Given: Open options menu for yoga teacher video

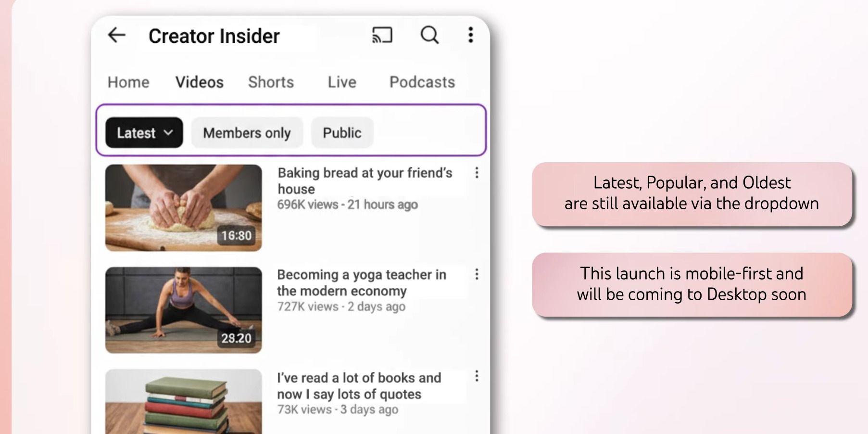Looking at the screenshot, I should (x=477, y=274).
